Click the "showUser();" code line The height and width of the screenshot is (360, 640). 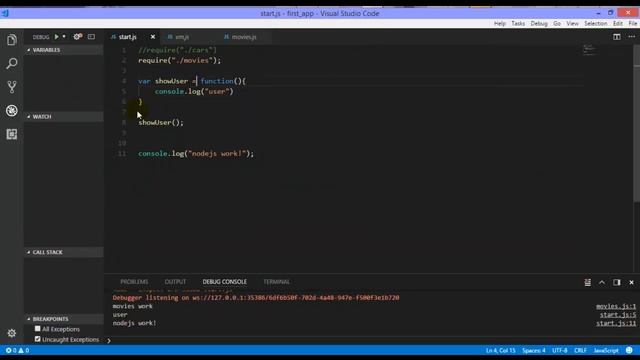[x=161, y=122]
